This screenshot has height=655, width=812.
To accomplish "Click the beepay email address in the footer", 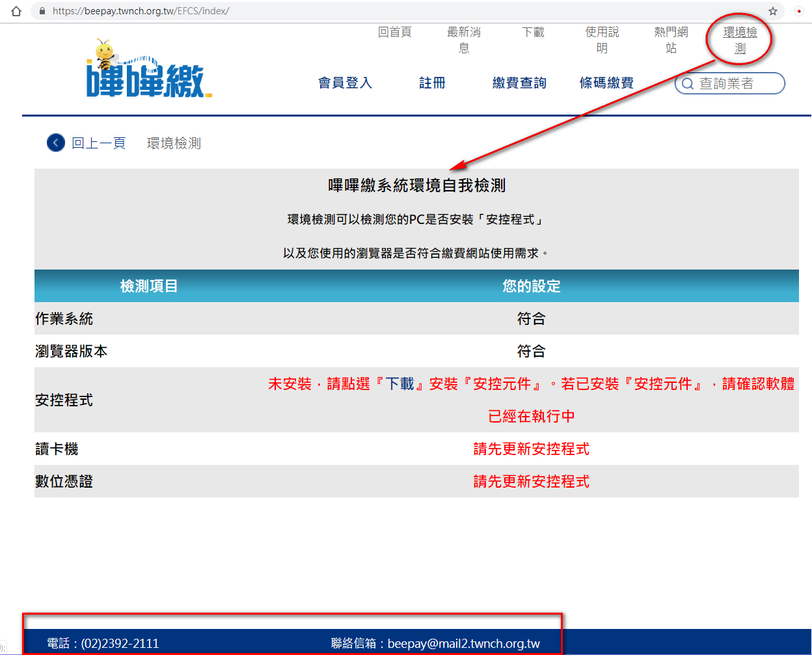I will pos(463,643).
